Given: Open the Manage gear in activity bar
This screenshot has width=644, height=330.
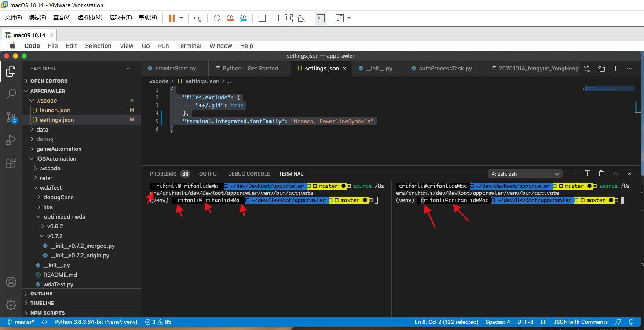Looking at the screenshot, I should point(11,304).
